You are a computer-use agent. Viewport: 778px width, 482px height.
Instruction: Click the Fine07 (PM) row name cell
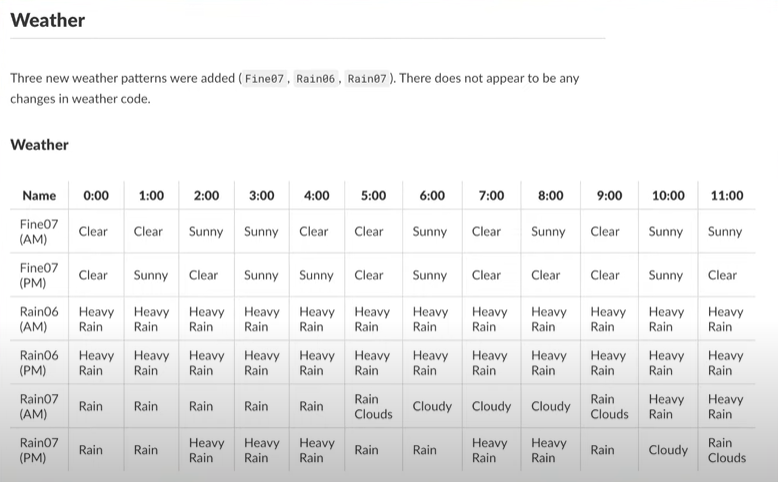tap(39, 275)
